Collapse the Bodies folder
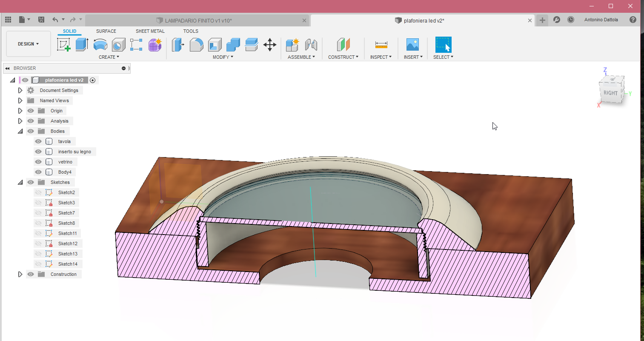Screen dimensions: 644x341 click(x=20, y=131)
